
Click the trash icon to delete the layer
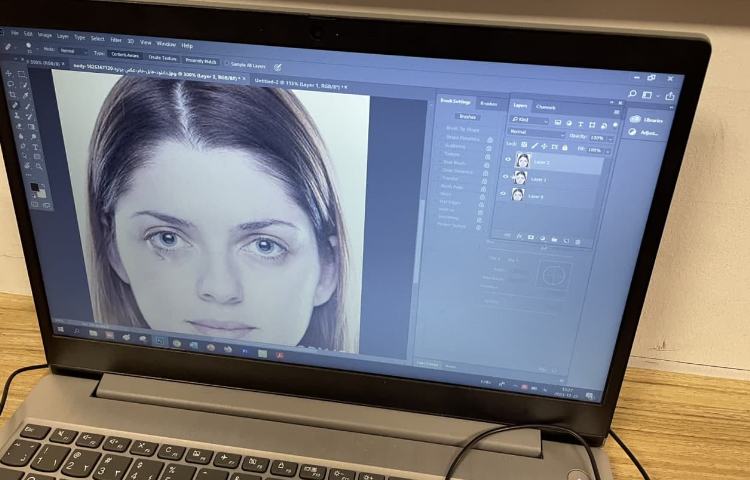coord(579,240)
